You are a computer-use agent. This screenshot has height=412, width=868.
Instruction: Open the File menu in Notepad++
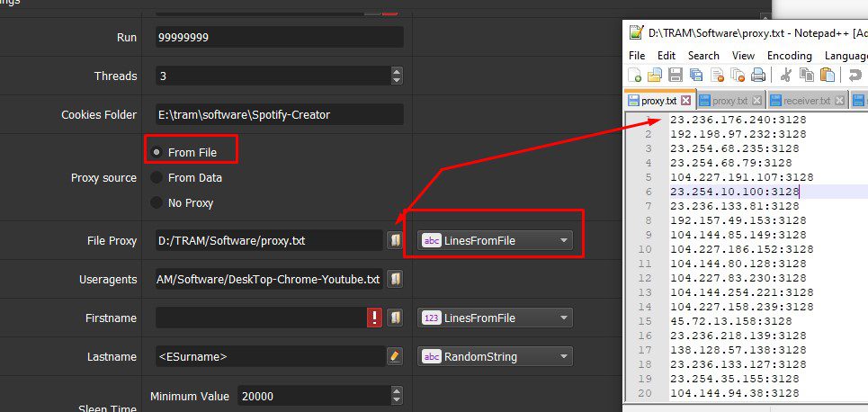637,56
